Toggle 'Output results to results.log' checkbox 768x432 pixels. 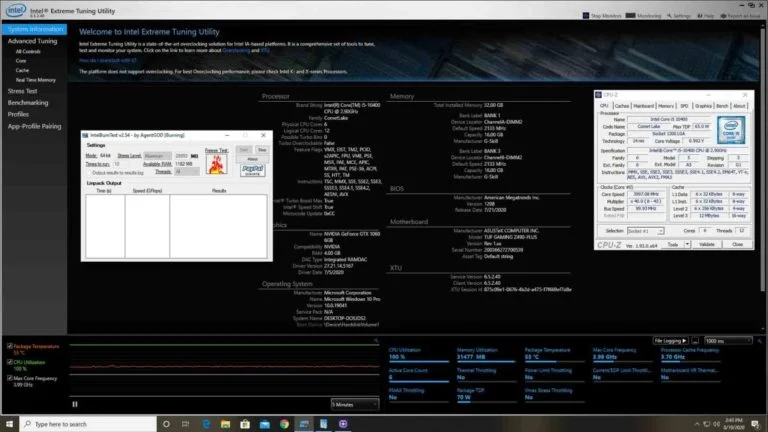[89, 173]
